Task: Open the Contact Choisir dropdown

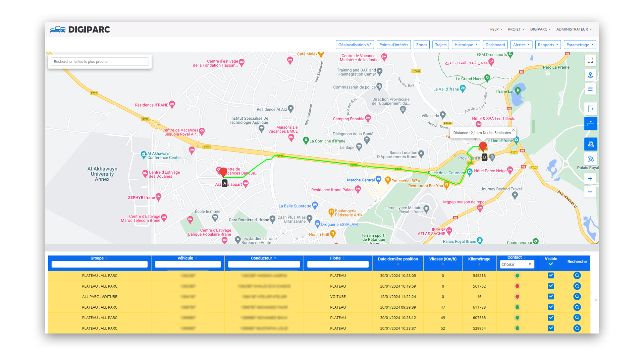Action: coord(517,264)
